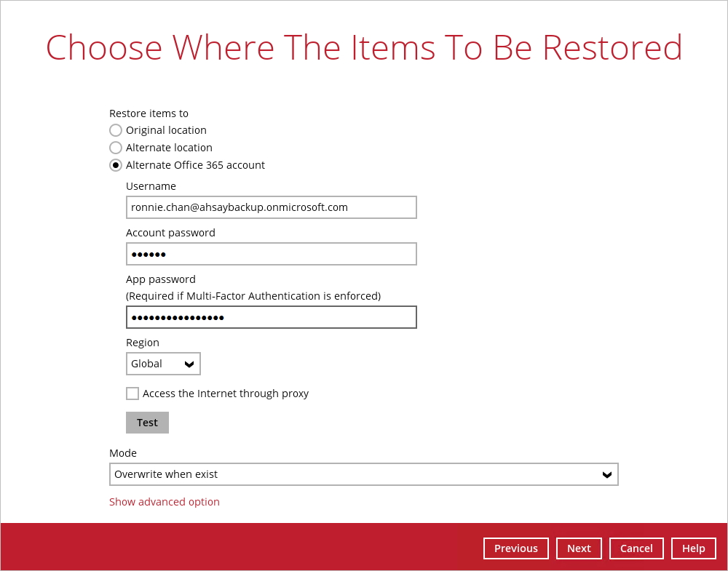Cancel the restore wizard
Screen dimensions: 728x571
pos(636,548)
